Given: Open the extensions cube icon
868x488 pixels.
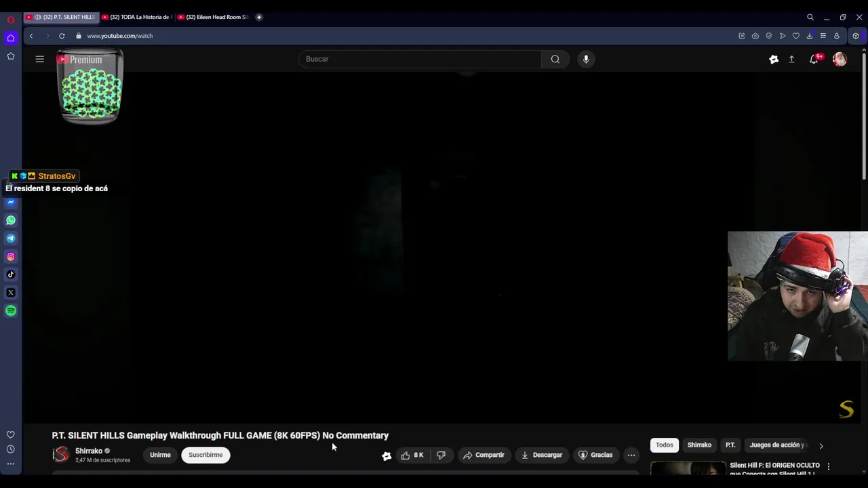Looking at the screenshot, I should pos(856,36).
